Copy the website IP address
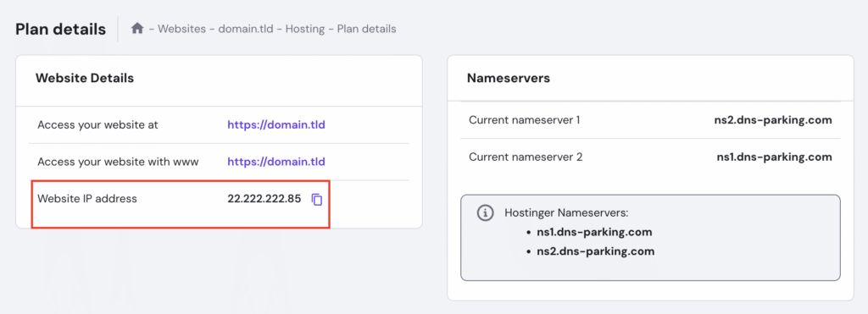The width and height of the screenshot is (868, 314). (317, 199)
